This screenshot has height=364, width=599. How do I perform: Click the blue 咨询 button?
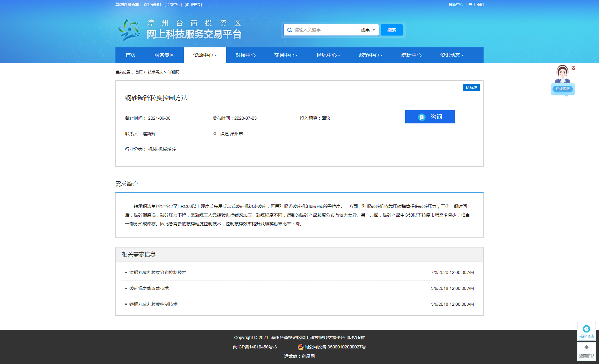point(430,117)
